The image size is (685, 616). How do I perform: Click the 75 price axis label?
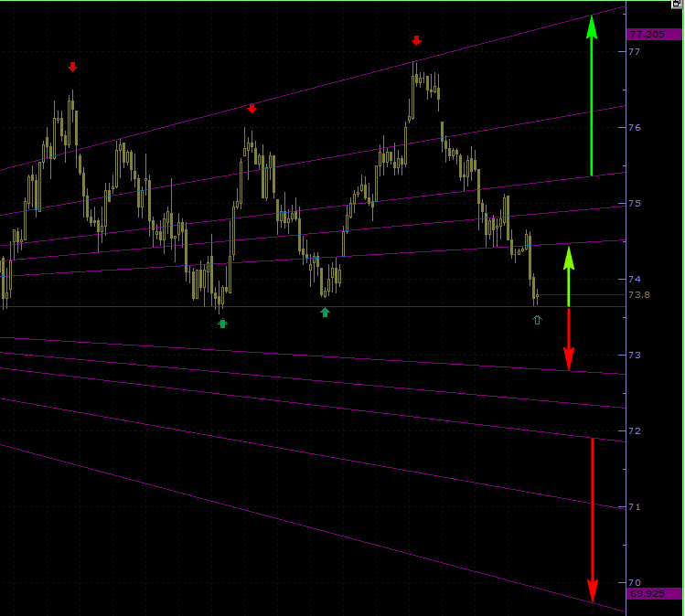pyautogui.click(x=635, y=204)
